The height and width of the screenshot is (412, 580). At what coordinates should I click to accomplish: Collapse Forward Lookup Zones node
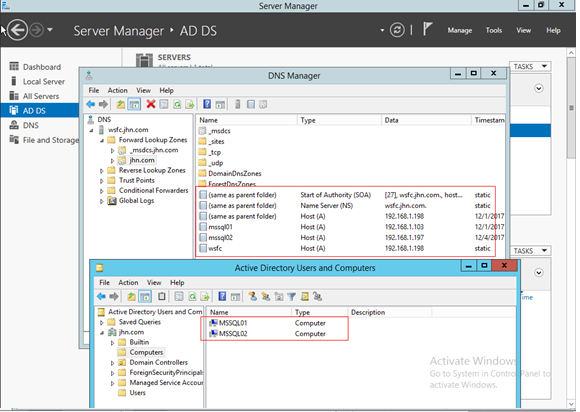[102, 141]
